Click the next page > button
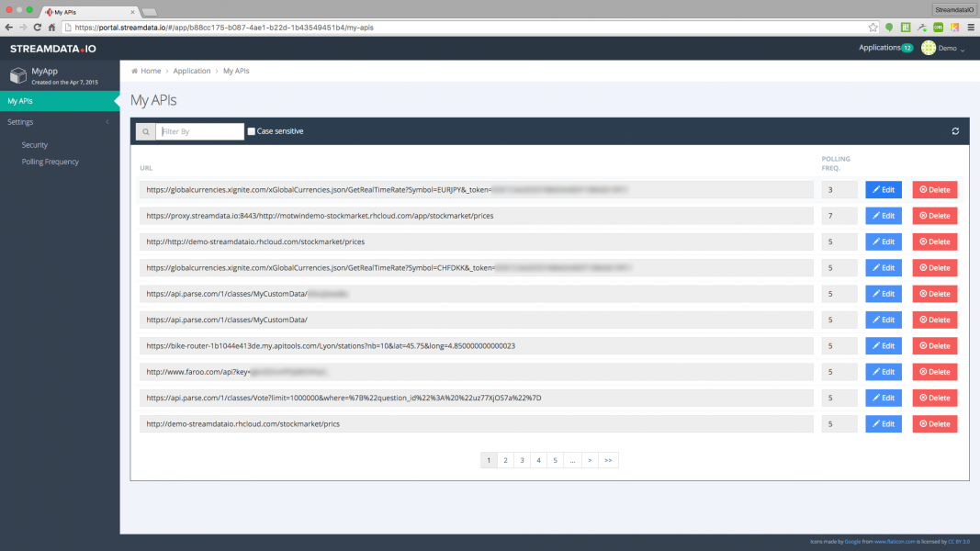This screenshot has height=551, width=980. pos(590,460)
